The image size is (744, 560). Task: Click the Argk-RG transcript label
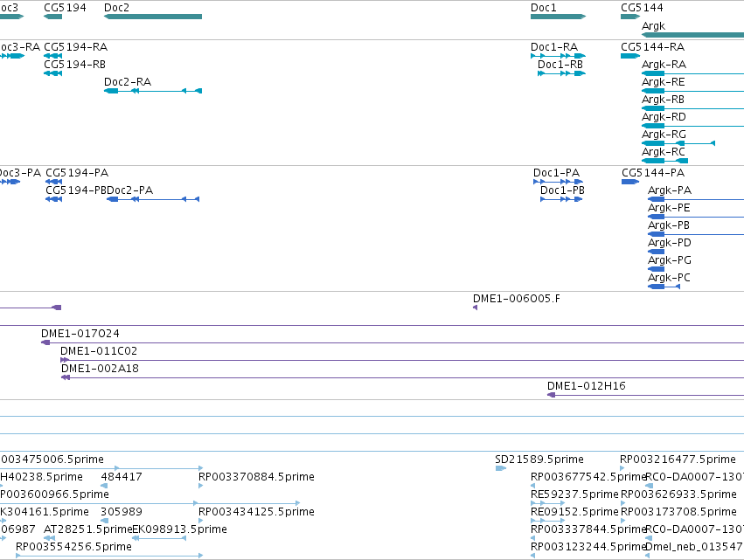coord(664,135)
